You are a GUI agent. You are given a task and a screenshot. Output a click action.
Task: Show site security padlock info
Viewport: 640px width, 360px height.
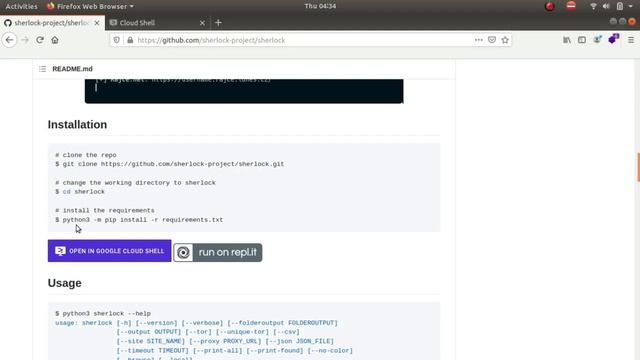(130, 40)
